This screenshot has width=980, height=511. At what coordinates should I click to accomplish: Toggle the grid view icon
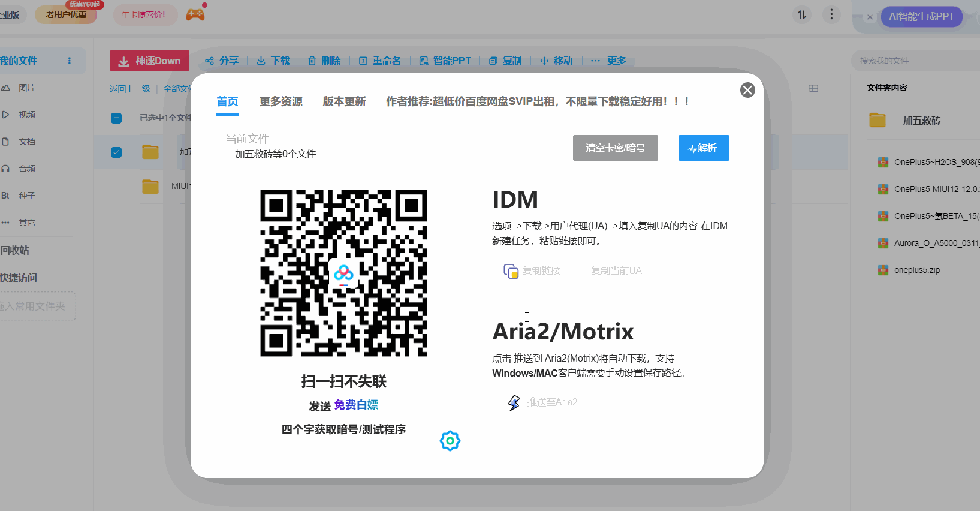click(x=813, y=88)
